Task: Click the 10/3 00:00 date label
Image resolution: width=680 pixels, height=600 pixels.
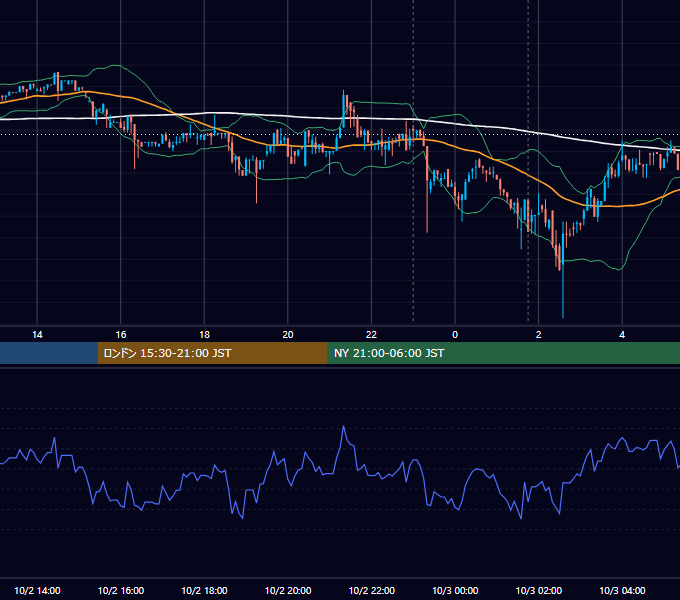Action: coord(455,590)
